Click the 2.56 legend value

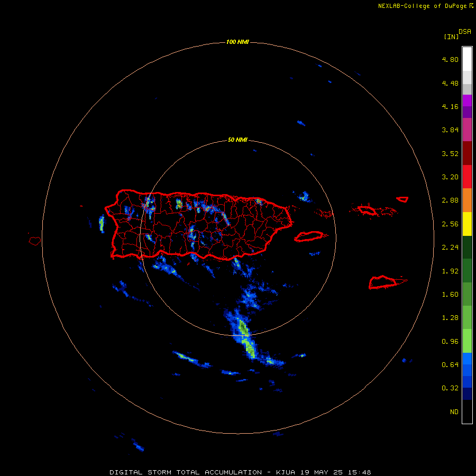click(x=450, y=224)
